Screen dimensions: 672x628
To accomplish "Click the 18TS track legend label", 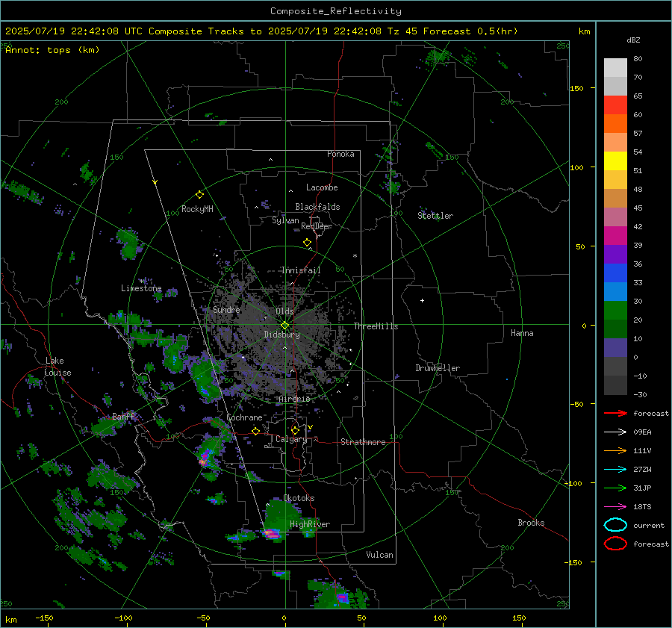I will click(x=642, y=507).
